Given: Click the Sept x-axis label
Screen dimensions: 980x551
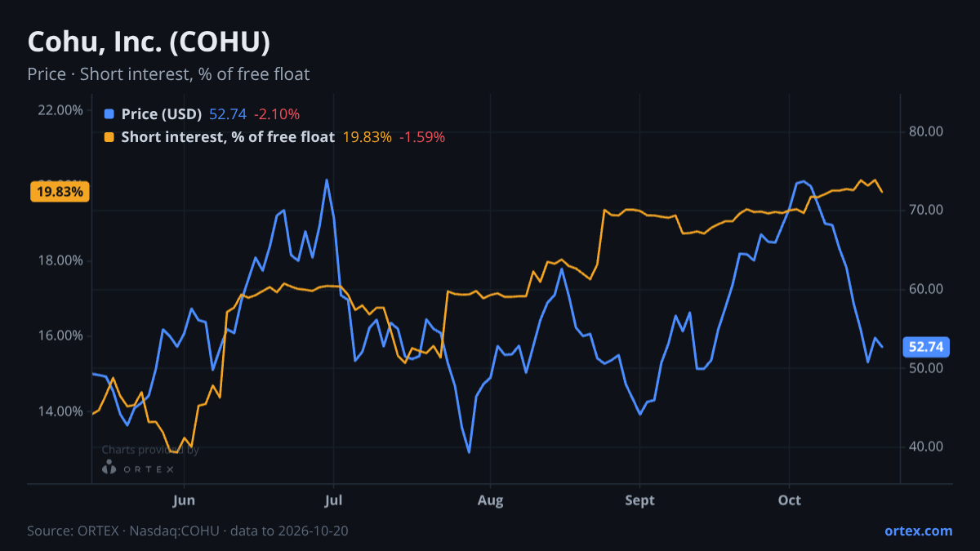Looking at the screenshot, I should click(x=640, y=500).
